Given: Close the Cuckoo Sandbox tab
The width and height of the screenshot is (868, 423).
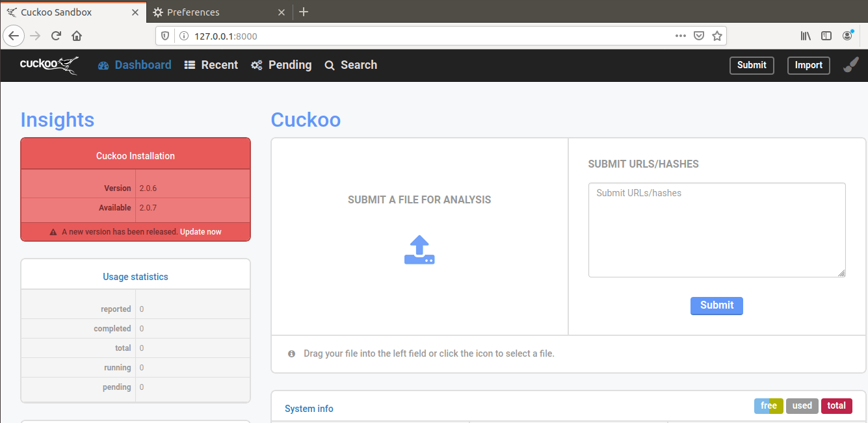Looking at the screenshot, I should click(135, 12).
